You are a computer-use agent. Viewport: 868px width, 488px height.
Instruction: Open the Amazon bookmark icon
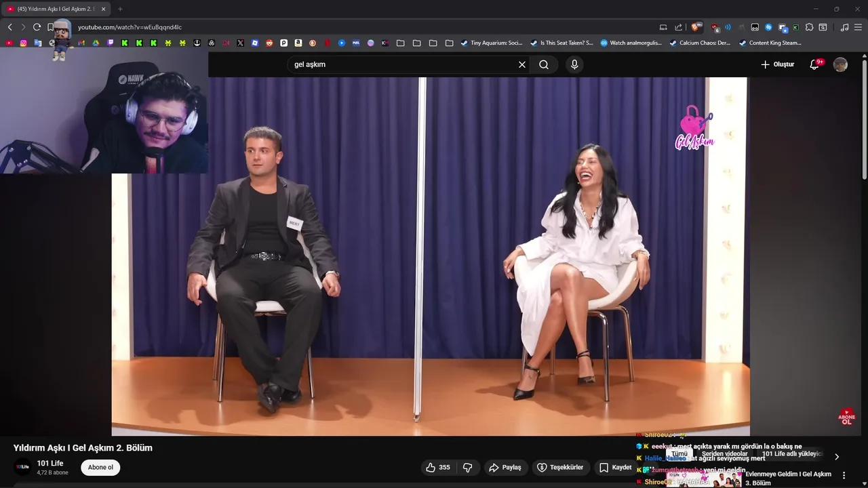click(298, 43)
